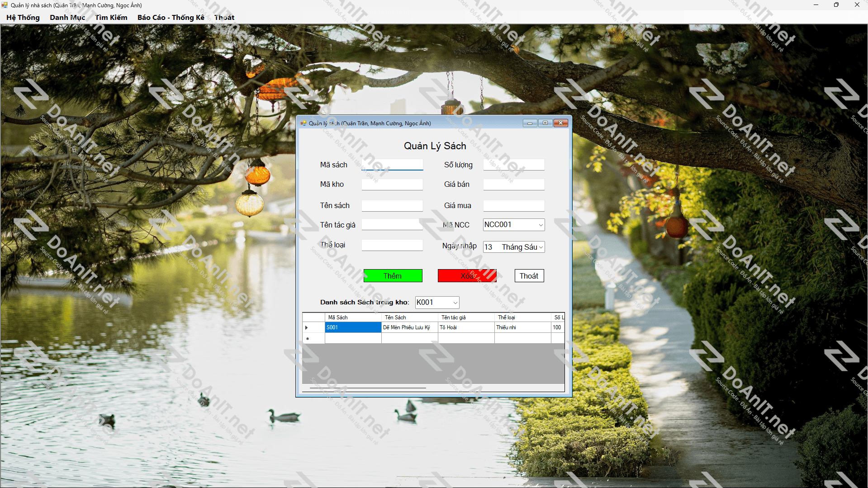868x488 pixels.
Task: Click the day value 13 in Ngày nhập
Action: click(x=489, y=247)
